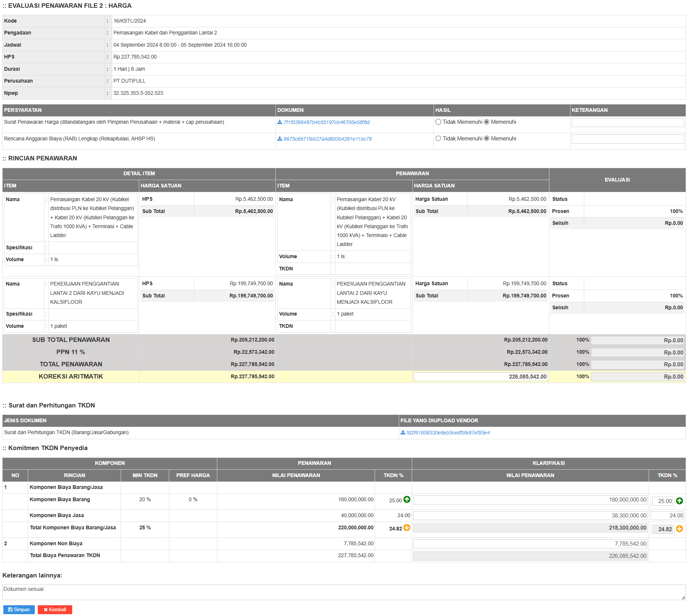
Task: Click the Keterangan lainnya text area
Action: pyautogui.click(x=344, y=592)
